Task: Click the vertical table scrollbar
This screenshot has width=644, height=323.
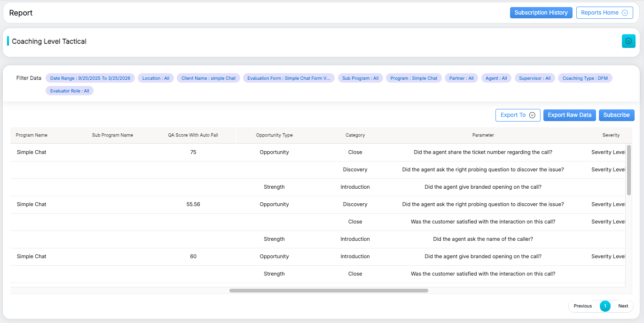Action: (x=628, y=170)
